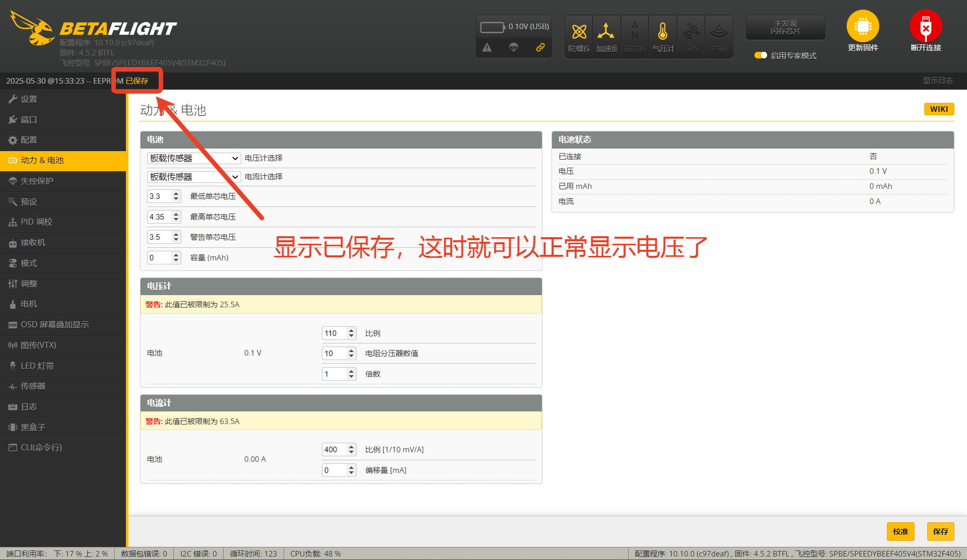The width and height of the screenshot is (967, 560).
Task: Open the voltage meter source dropdown
Action: tap(194, 158)
